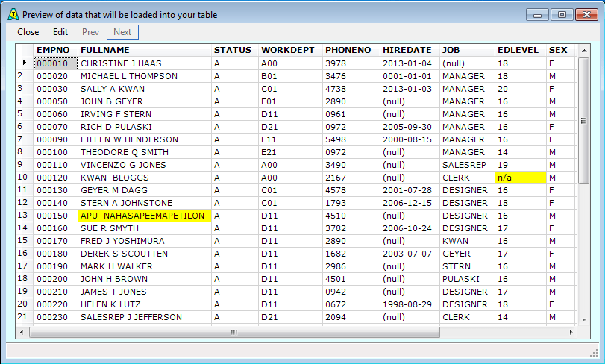Screen dimensions: 605x364
Task: Click the EDLEVEL column header
Action: tap(521, 50)
